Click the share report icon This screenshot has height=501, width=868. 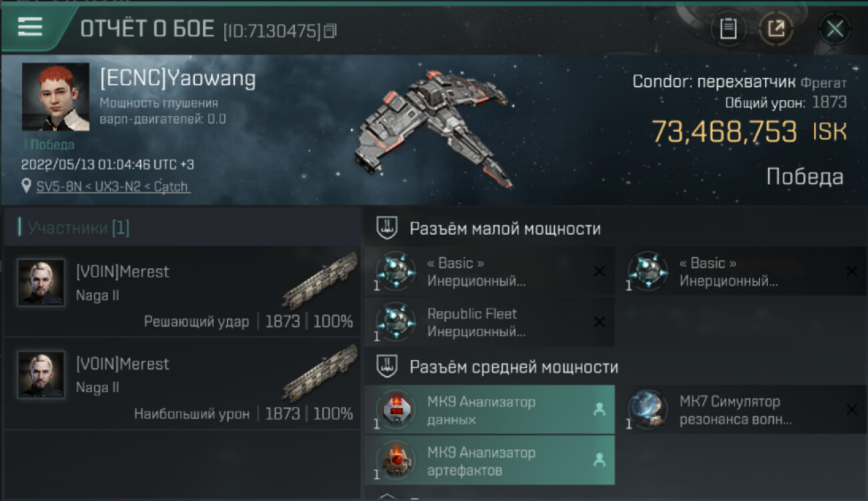click(776, 29)
